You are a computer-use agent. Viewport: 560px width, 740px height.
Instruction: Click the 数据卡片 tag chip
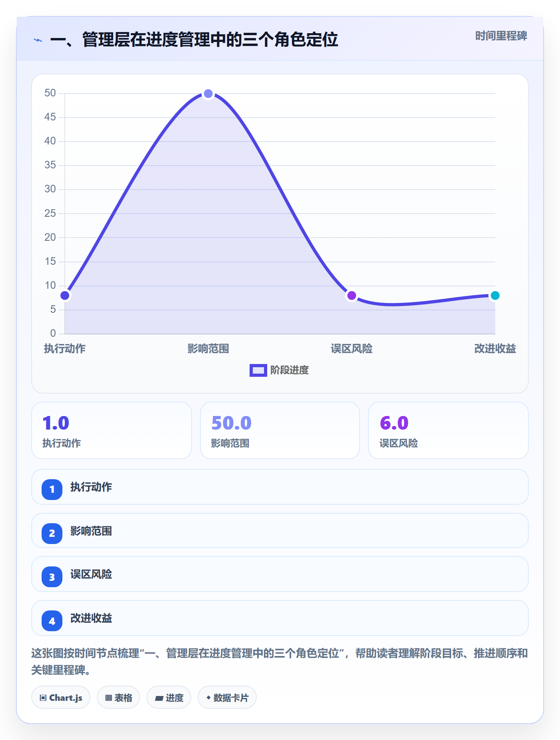tap(227, 698)
